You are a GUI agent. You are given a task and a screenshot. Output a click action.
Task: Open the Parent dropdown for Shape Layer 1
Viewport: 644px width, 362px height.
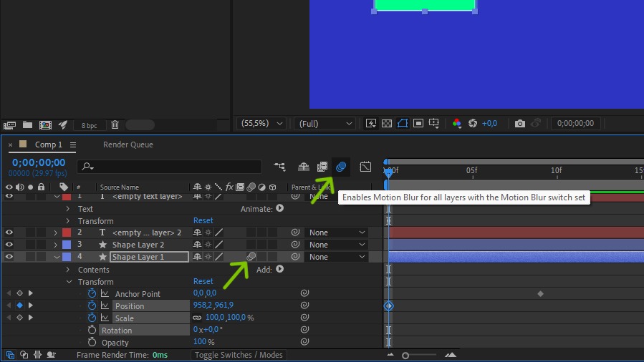337,257
